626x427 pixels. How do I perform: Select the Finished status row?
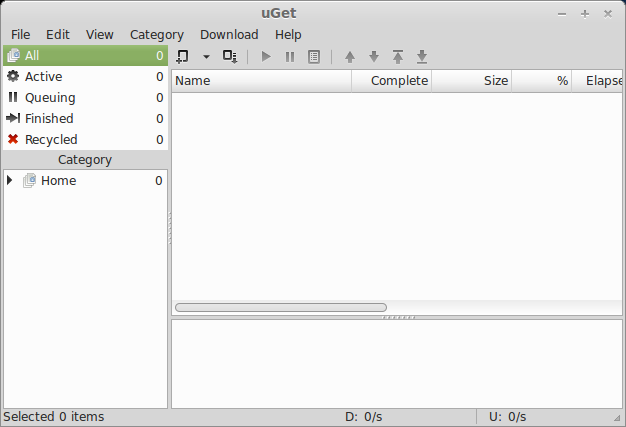click(x=85, y=119)
